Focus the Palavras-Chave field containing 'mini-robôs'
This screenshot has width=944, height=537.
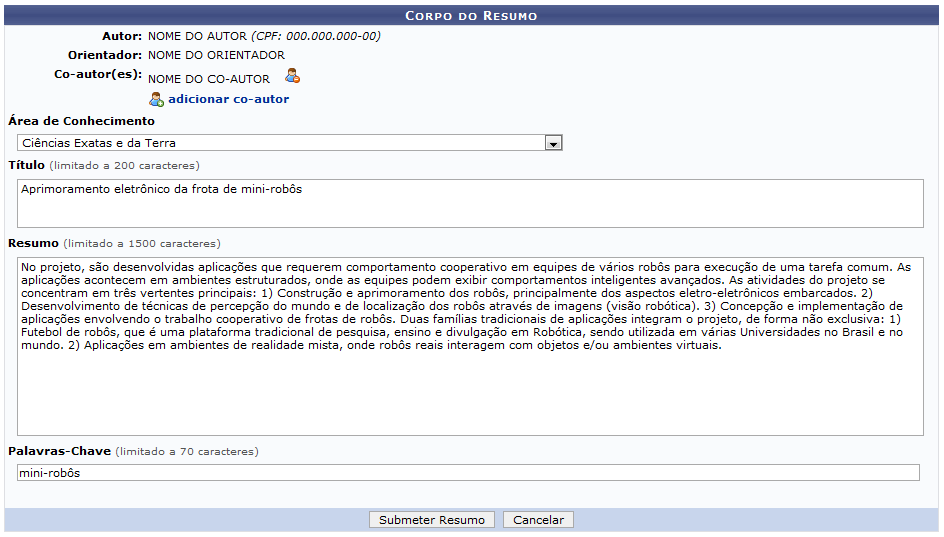[468, 473]
